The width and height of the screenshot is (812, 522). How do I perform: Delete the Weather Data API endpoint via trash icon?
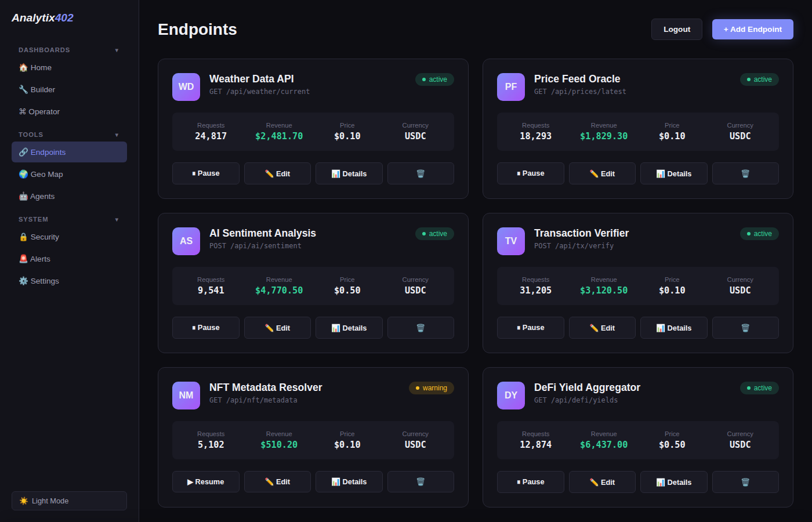click(420, 173)
